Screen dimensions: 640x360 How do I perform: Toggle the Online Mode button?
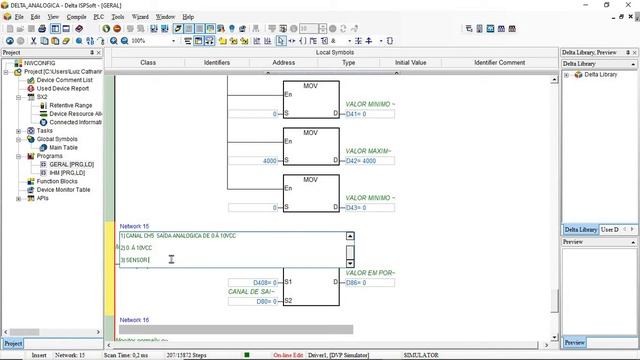coord(178,29)
